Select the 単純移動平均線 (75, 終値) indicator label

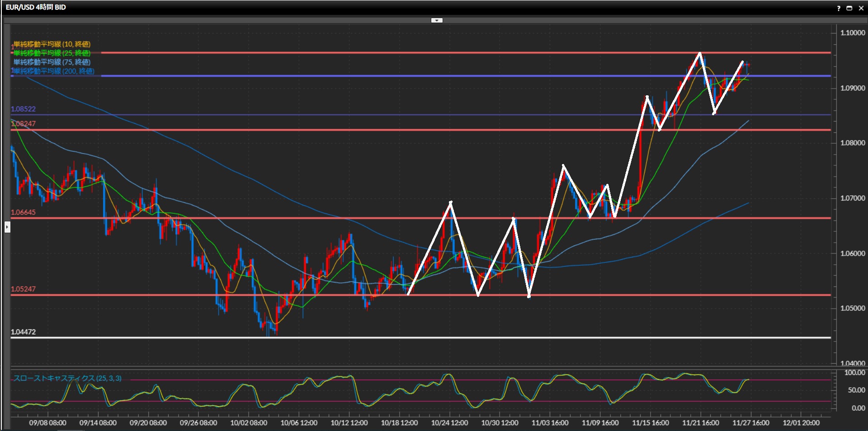pos(52,62)
